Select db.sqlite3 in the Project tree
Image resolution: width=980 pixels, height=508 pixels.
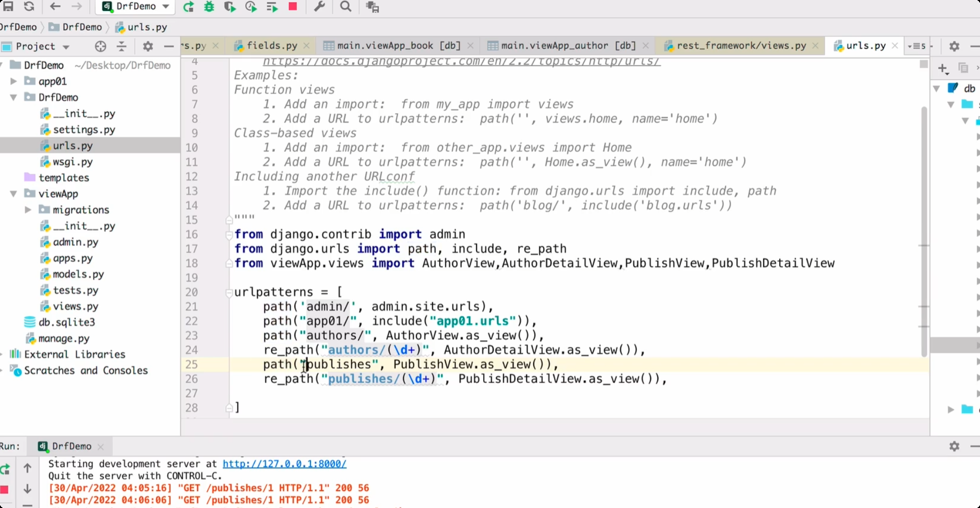(67, 322)
